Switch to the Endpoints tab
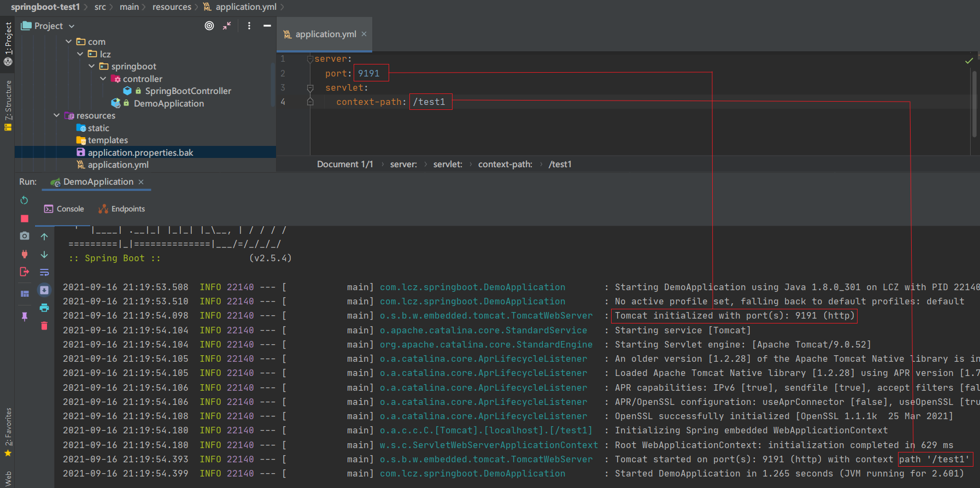This screenshot has height=488, width=980. [x=121, y=209]
